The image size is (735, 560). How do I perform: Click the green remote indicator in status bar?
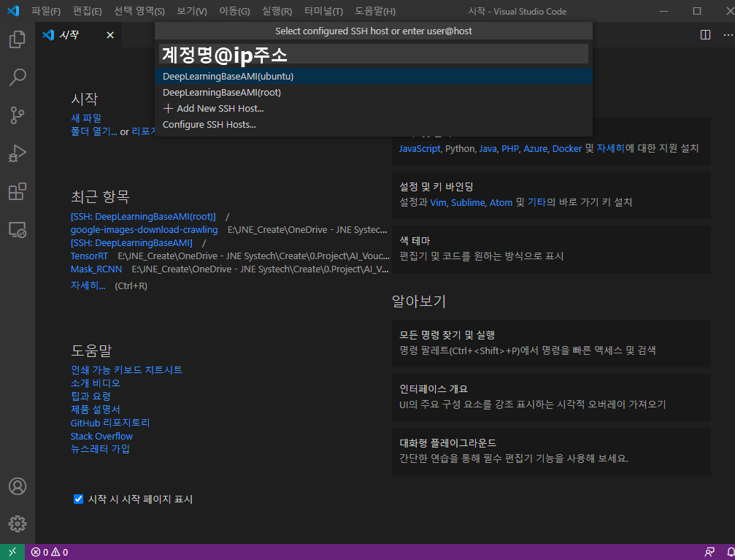click(x=12, y=552)
